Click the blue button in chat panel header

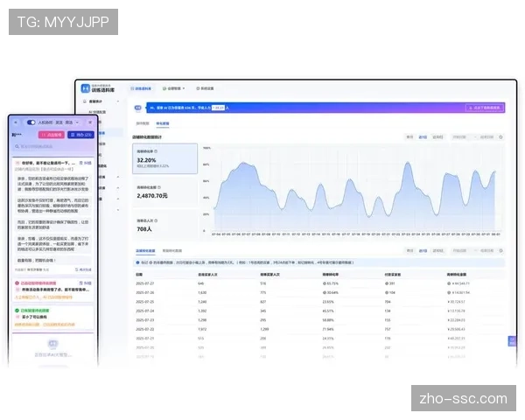click(x=80, y=135)
